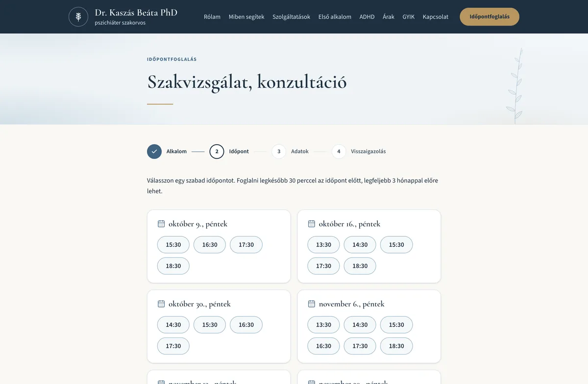This screenshot has height=384, width=588.
Task: Open the Miben segítek menu item
Action: coord(246,17)
